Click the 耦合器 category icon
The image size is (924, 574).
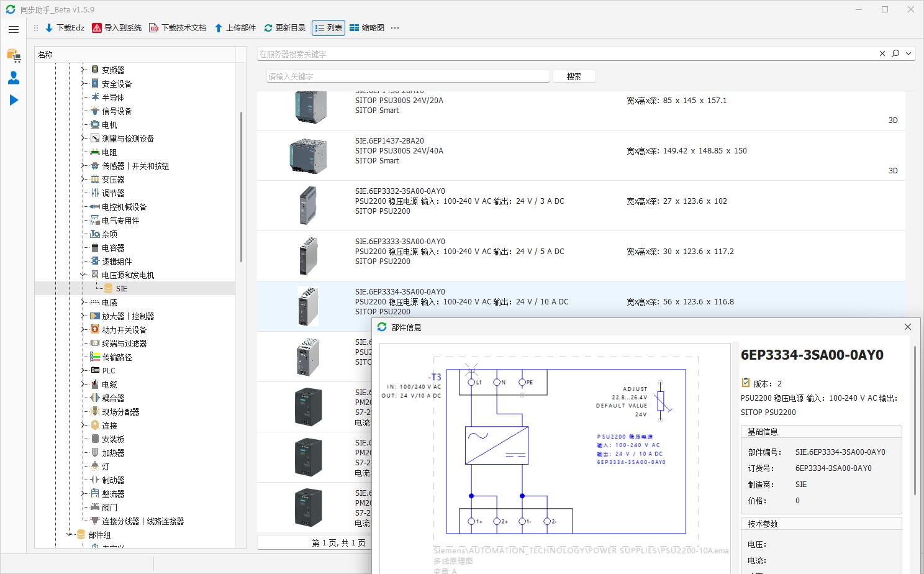[x=95, y=398]
